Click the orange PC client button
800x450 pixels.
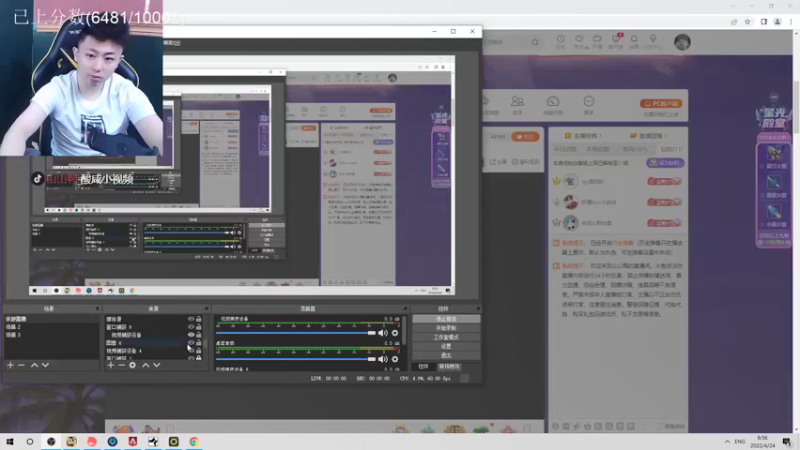point(661,104)
